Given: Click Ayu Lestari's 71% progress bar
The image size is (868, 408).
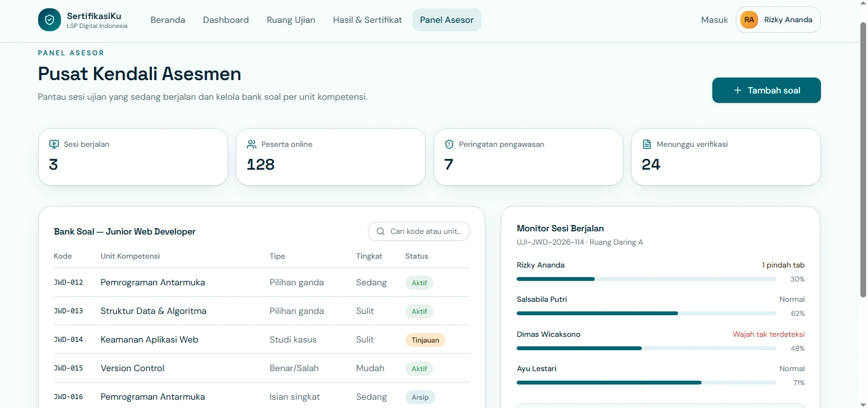Looking at the screenshot, I should pyautogui.click(x=646, y=383).
